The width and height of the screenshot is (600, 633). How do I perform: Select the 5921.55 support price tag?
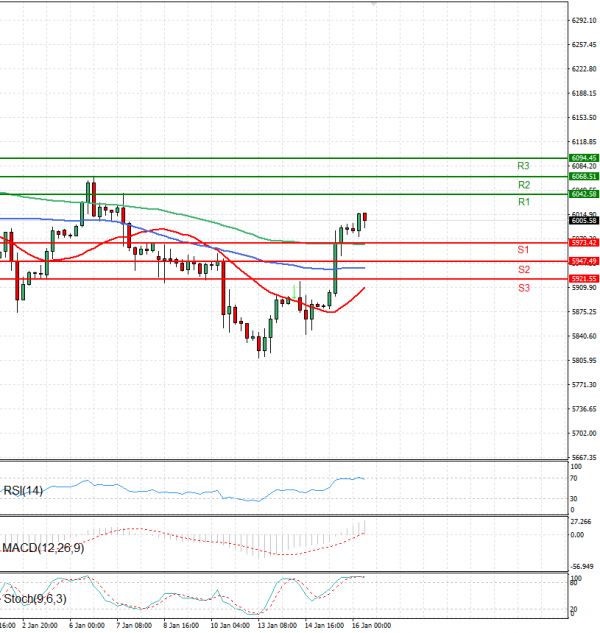point(584,279)
